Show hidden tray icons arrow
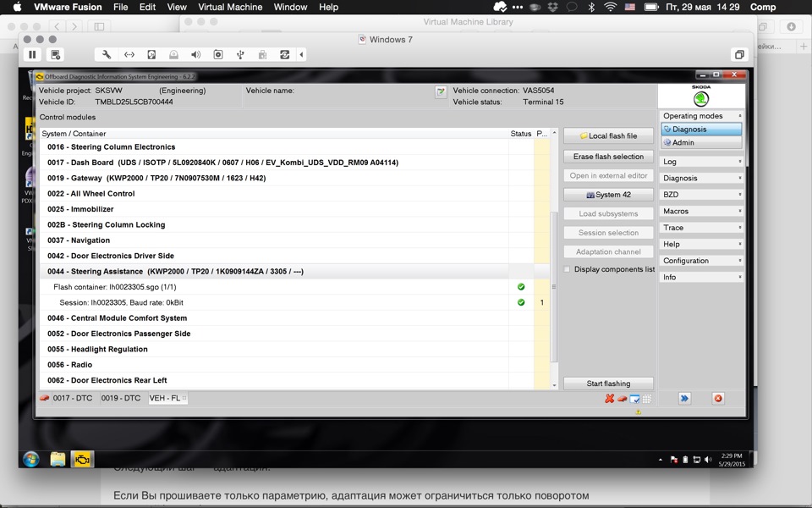 [x=661, y=459]
